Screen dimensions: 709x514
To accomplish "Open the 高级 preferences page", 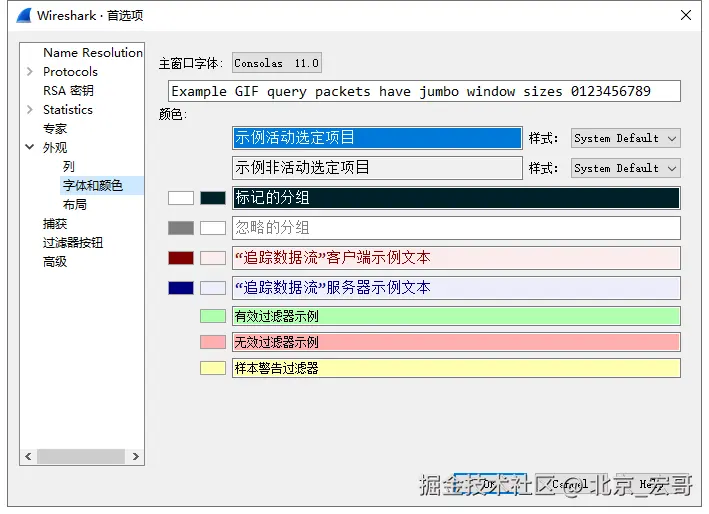I will (x=55, y=261).
